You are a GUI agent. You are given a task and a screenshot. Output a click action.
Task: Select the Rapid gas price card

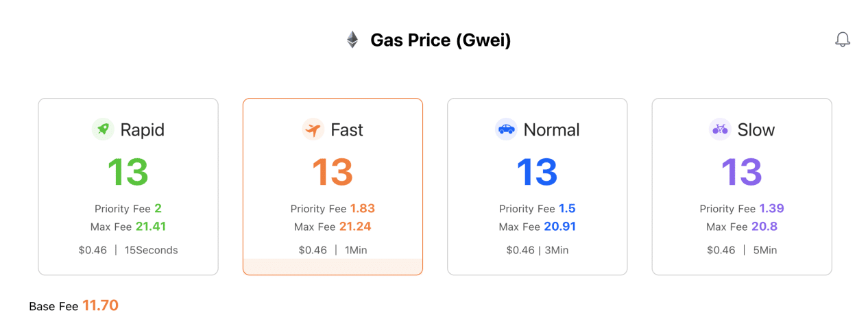(128, 187)
